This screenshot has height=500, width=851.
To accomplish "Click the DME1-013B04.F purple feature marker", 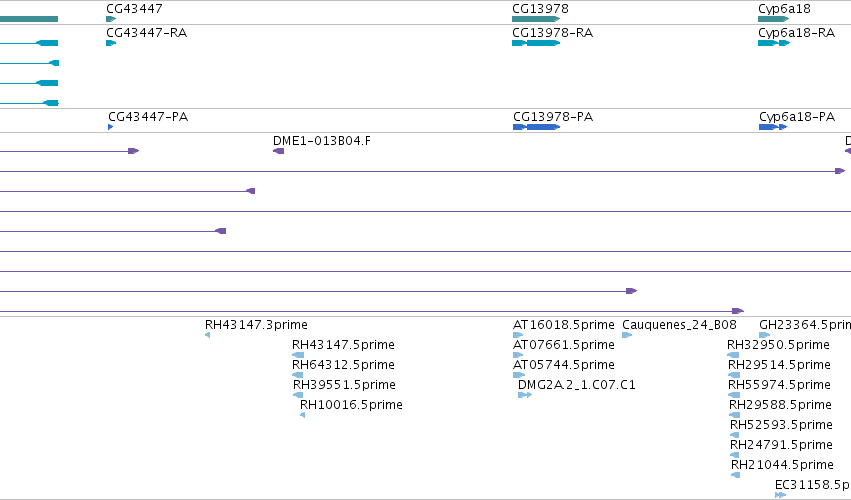I will (x=278, y=151).
